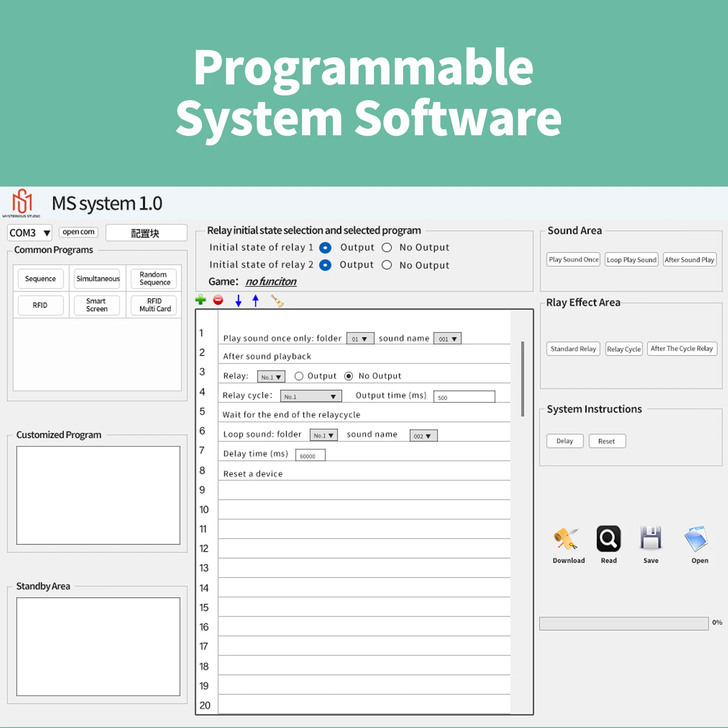728x728 pixels.
Task: Click the Relay Cycle button
Action: [x=624, y=349]
